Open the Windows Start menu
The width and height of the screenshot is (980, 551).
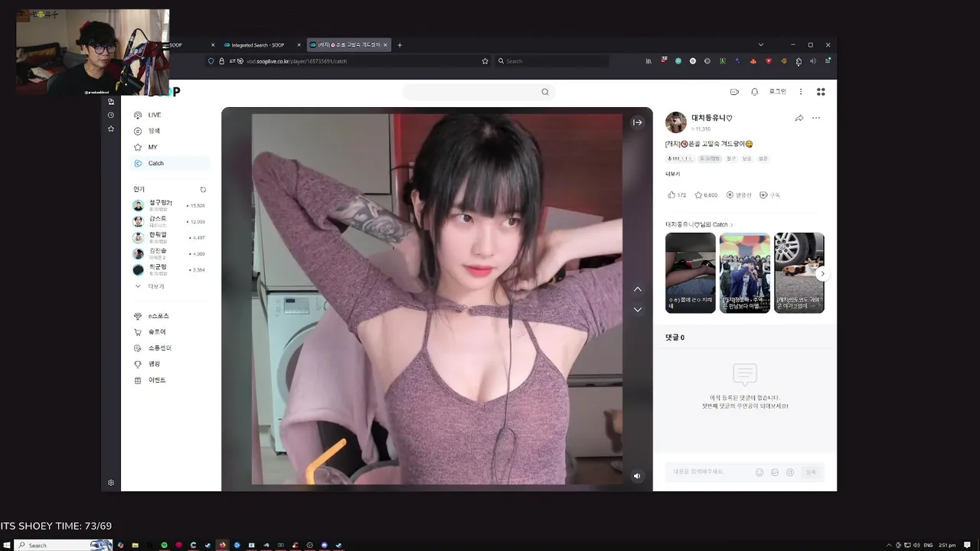coord(7,545)
